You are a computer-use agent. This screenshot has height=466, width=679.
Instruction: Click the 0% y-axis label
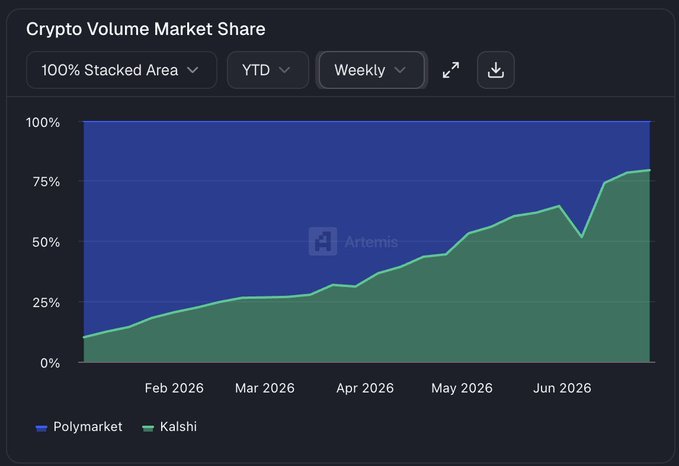50,363
